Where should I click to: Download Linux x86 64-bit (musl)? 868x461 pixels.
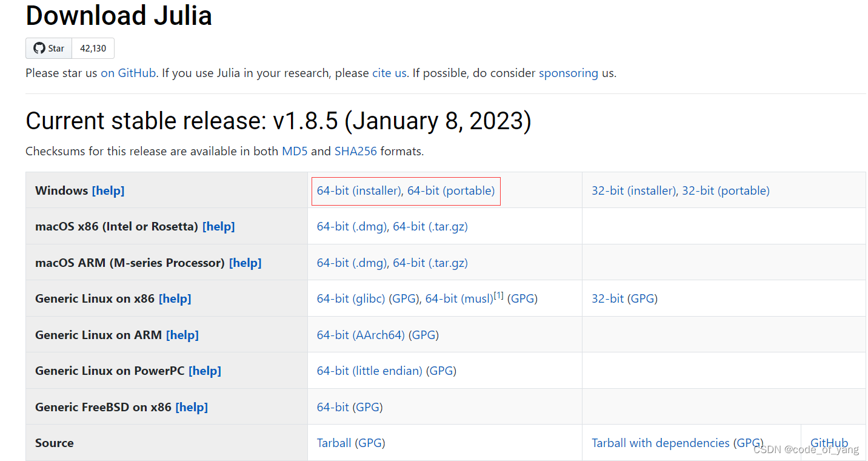459,298
